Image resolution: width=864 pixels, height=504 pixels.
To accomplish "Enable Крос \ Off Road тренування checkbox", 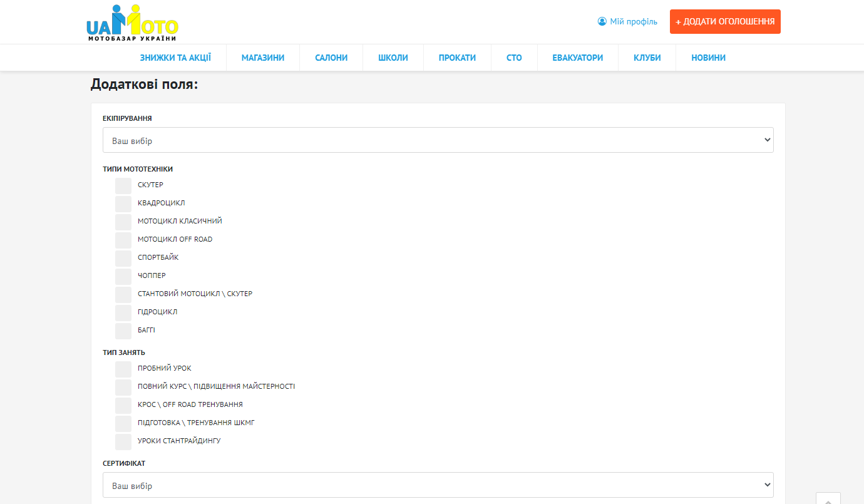I will [x=123, y=405].
